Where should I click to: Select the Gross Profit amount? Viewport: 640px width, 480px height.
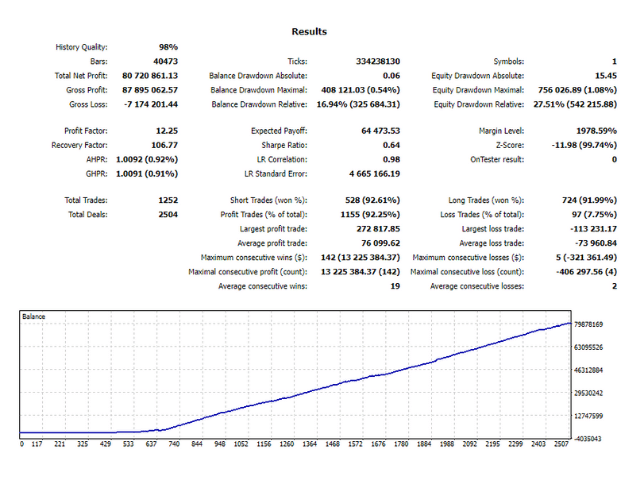(x=149, y=89)
